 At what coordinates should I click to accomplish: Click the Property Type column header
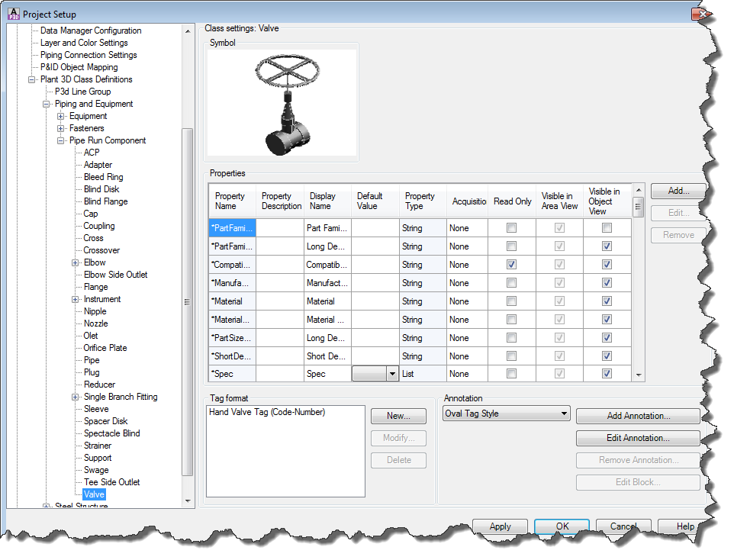pyautogui.click(x=423, y=201)
